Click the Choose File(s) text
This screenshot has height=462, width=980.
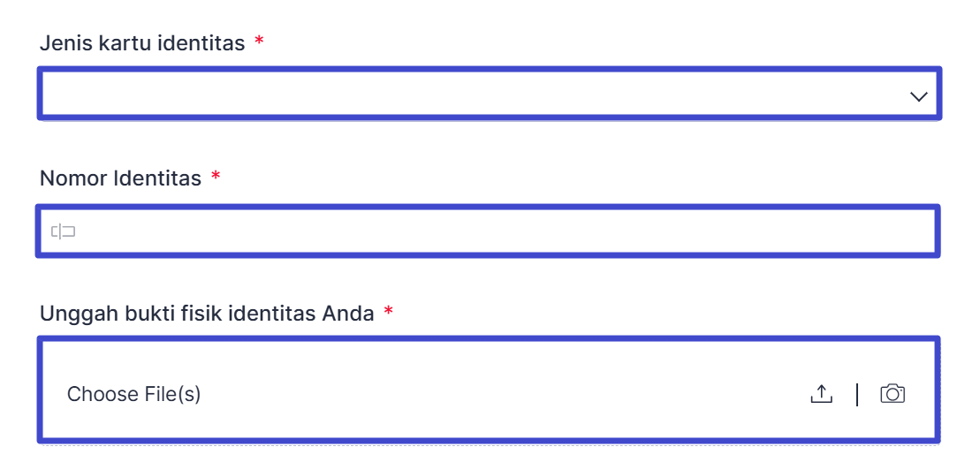pos(134,394)
